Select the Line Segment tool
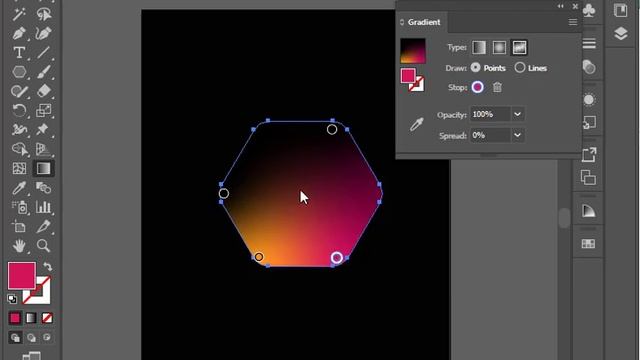This screenshot has width=640, height=360. 43,53
